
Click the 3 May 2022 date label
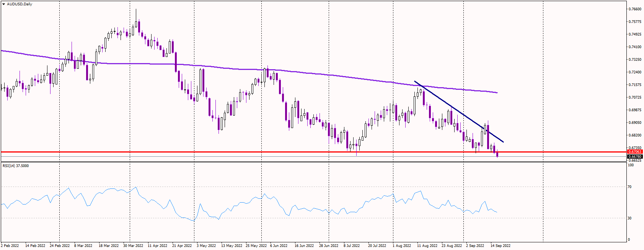tap(206, 246)
